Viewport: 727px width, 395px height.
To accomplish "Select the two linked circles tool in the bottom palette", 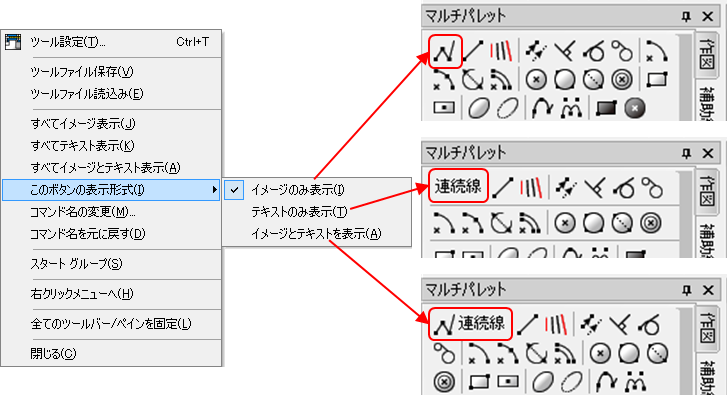I will point(444,353).
